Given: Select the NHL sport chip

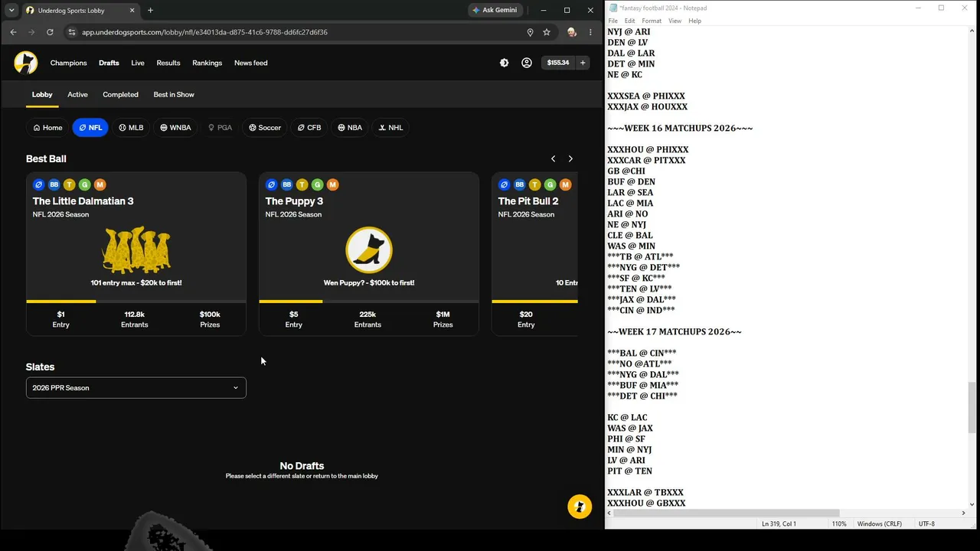Looking at the screenshot, I should [390, 128].
